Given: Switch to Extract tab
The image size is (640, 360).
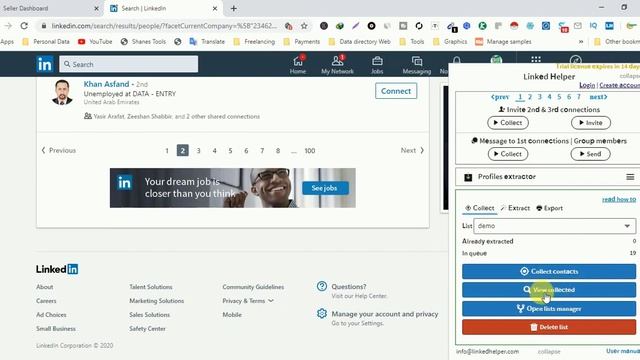Looking at the screenshot, I should (x=515, y=208).
